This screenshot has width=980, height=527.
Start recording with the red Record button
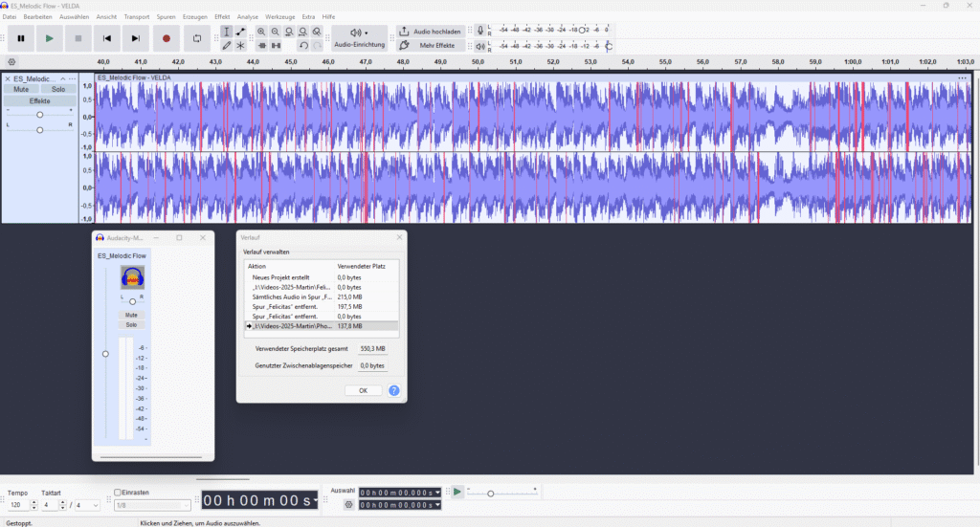pos(167,38)
